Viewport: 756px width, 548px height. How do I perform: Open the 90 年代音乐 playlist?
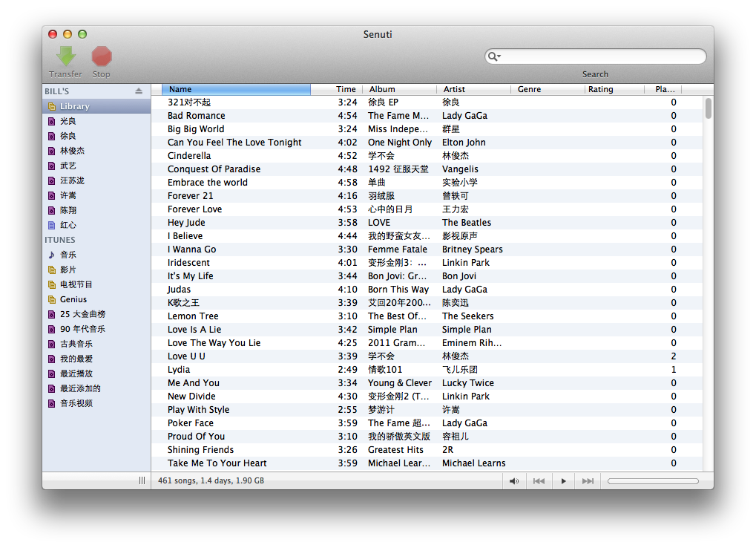pyautogui.click(x=96, y=329)
